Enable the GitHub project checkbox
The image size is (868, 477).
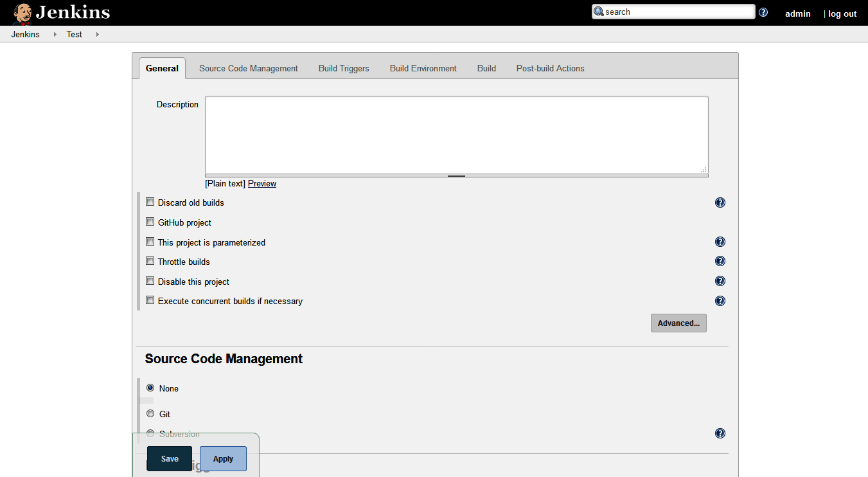pyautogui.click(x=150, y=221)
